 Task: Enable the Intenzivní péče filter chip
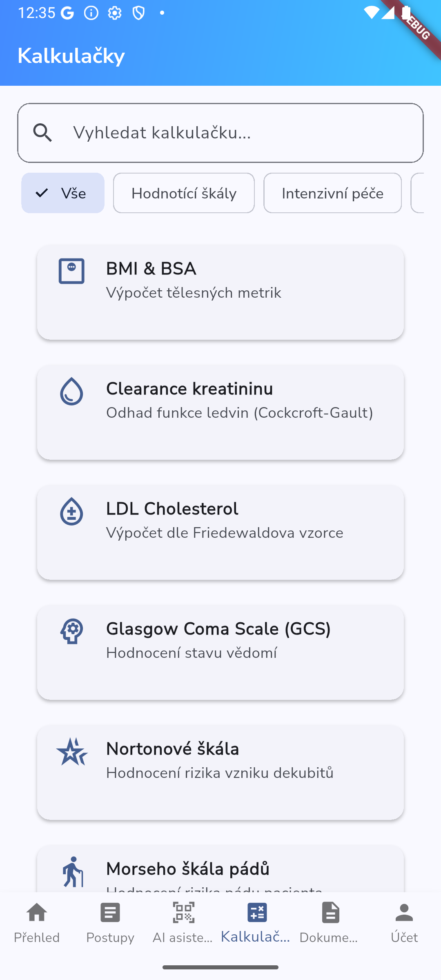click(332, 193)
